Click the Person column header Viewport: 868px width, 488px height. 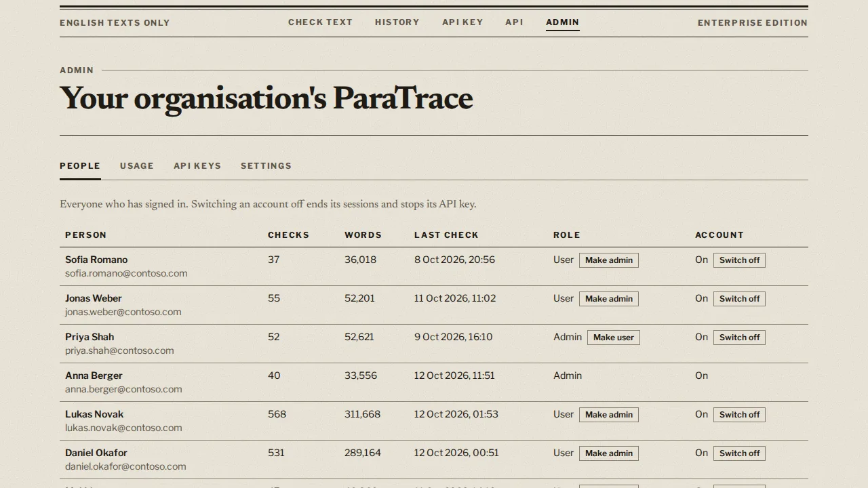[86, 235]
